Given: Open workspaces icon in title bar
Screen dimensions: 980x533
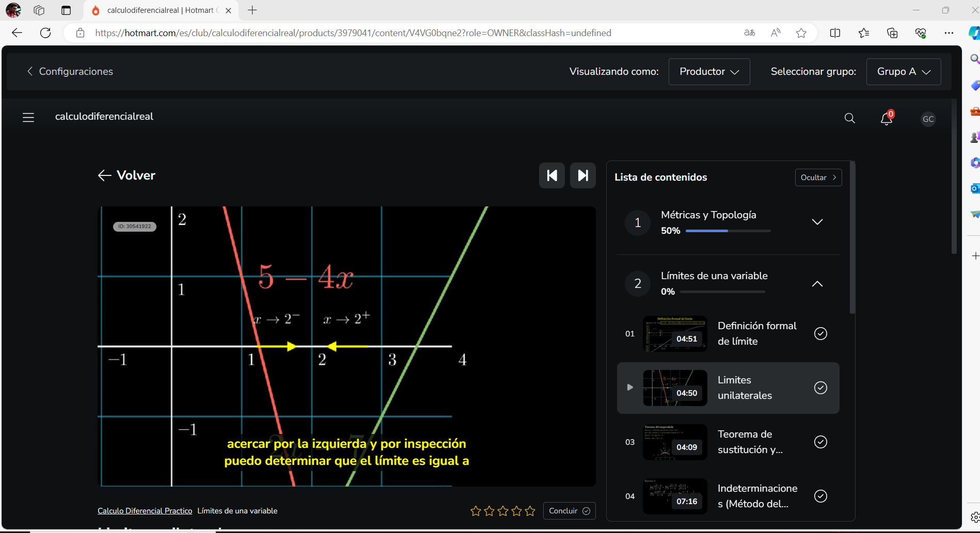Looking at the screenshot, I should [x=39, y=10].
